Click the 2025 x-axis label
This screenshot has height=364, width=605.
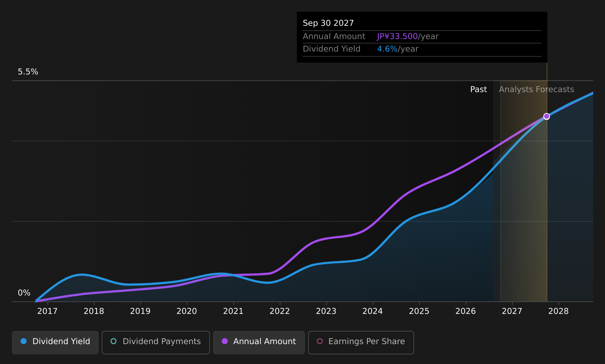tap(419, 311)
